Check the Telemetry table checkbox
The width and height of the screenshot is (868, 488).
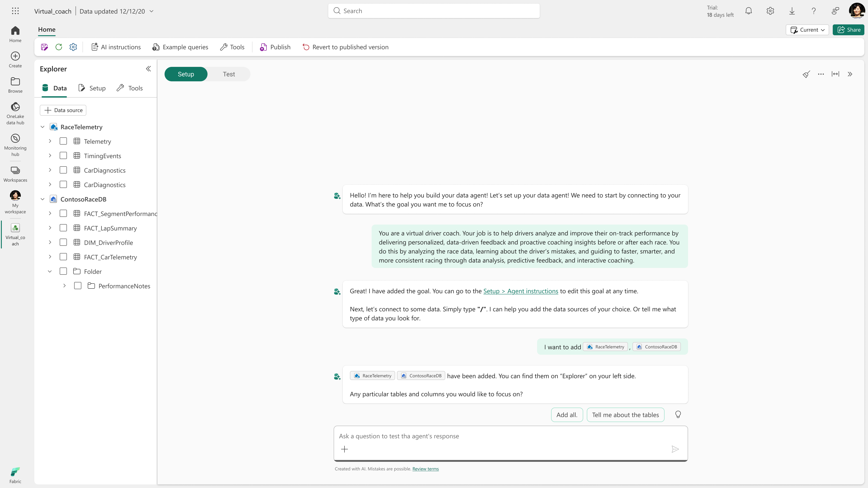coord(63,141)
